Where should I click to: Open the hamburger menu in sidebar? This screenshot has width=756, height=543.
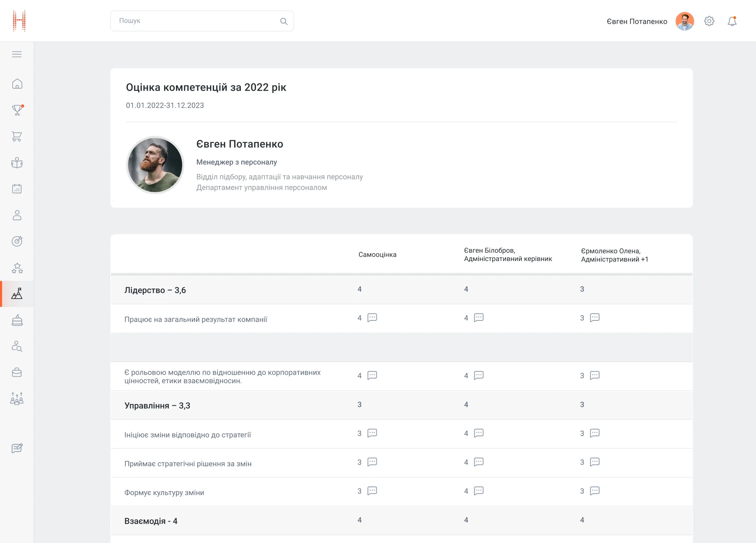[17, 54]
